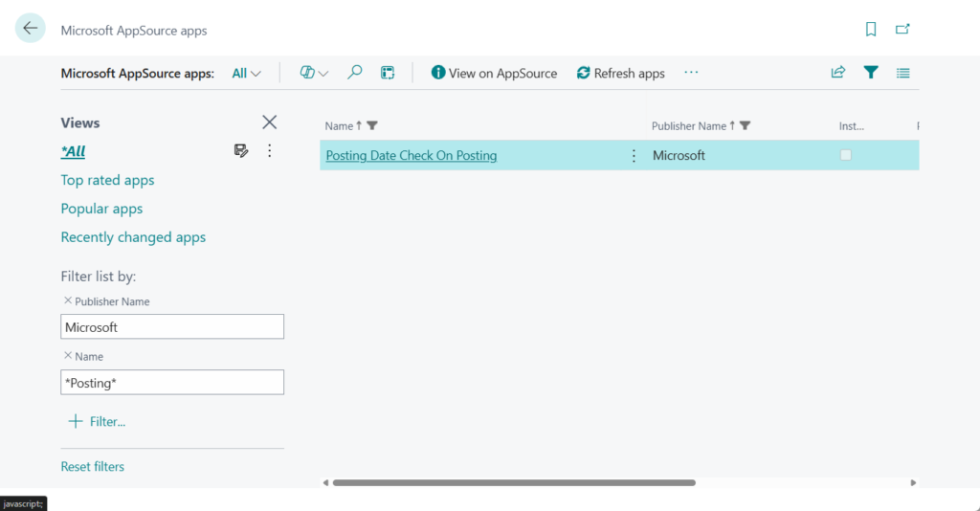Screen dimensions: 980x511
Task: Click the analysis mode icon beside search
Action: click(388, 73)
